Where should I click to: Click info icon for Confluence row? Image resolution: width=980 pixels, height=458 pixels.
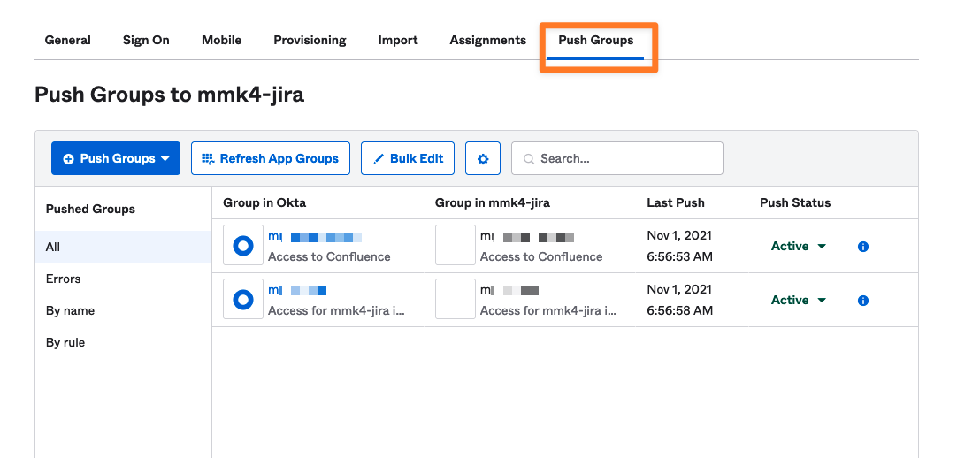tap(863, 247)
